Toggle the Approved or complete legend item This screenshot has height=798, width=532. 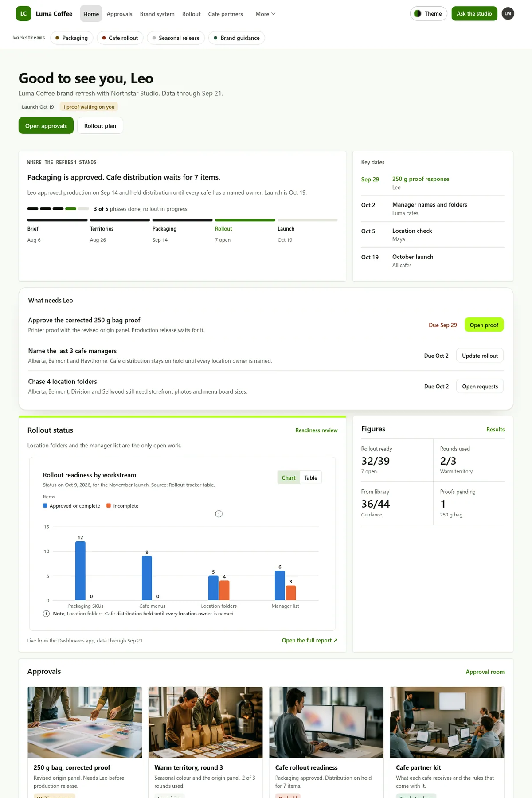coord(71,506)
